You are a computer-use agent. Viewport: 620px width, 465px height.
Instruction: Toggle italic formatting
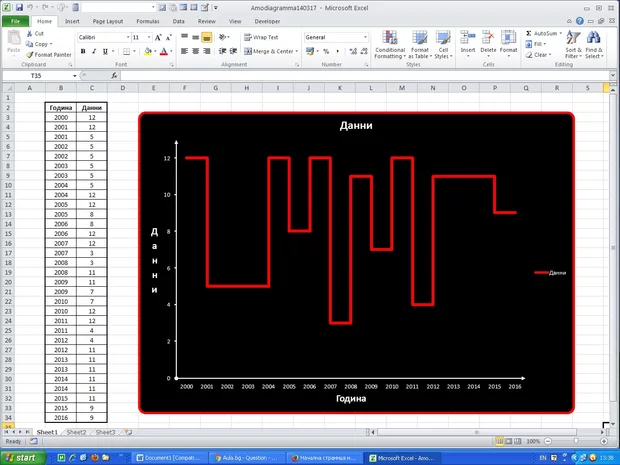93,51
